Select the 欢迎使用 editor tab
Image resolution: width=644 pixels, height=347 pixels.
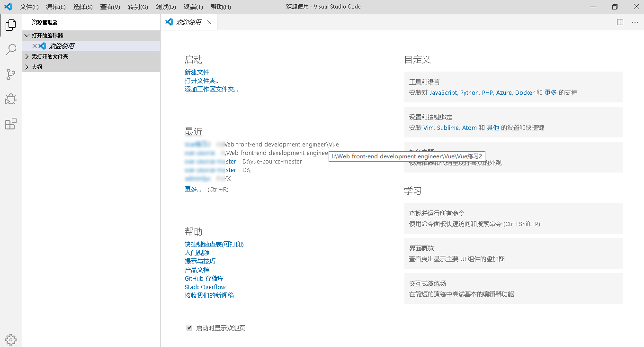click(188, 22)
